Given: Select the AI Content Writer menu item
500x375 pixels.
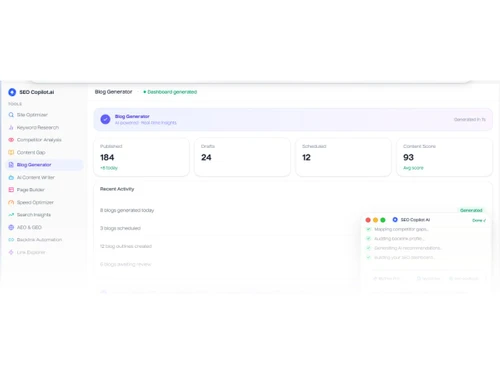Looking at the screenshot, I should click(x=45, y=177).
